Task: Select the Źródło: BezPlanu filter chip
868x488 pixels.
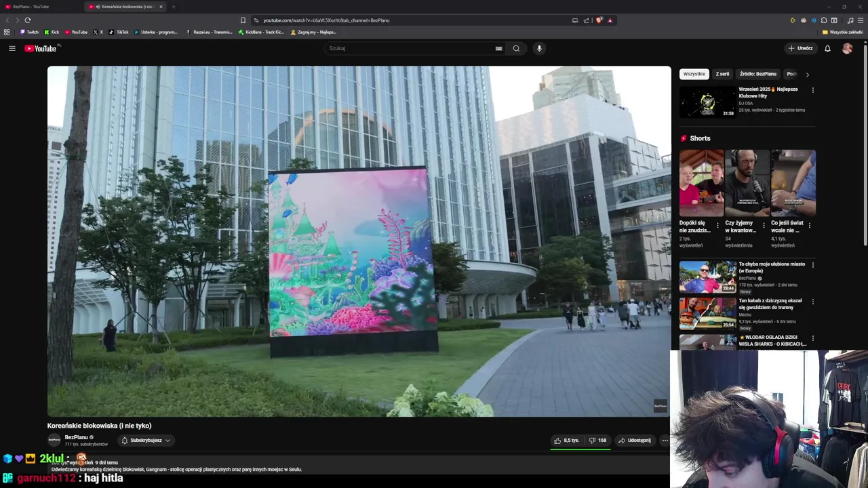Action: click(757, 74)
